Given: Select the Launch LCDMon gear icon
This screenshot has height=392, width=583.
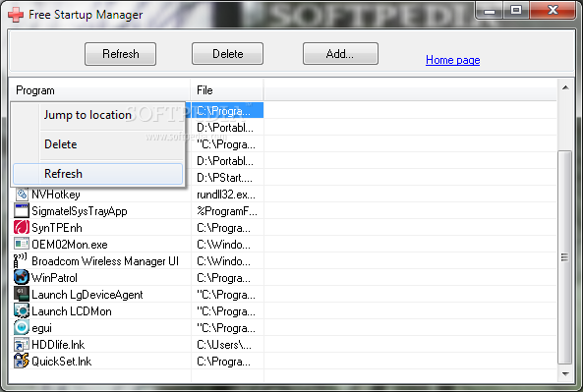Looking at the screenshot, I should [22, 310].
